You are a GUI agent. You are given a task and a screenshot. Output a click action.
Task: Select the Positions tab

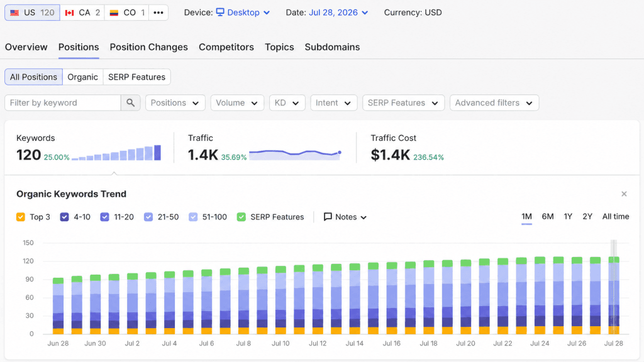[79, 47]
